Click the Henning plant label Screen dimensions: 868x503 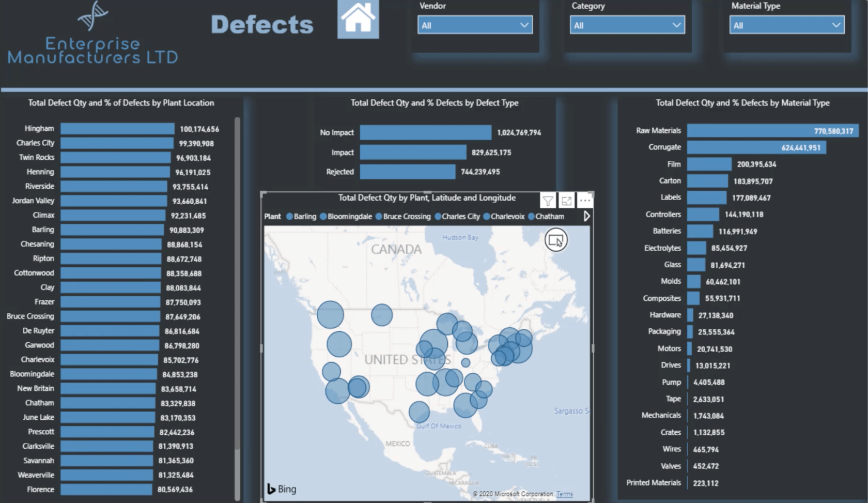point(40,172)
